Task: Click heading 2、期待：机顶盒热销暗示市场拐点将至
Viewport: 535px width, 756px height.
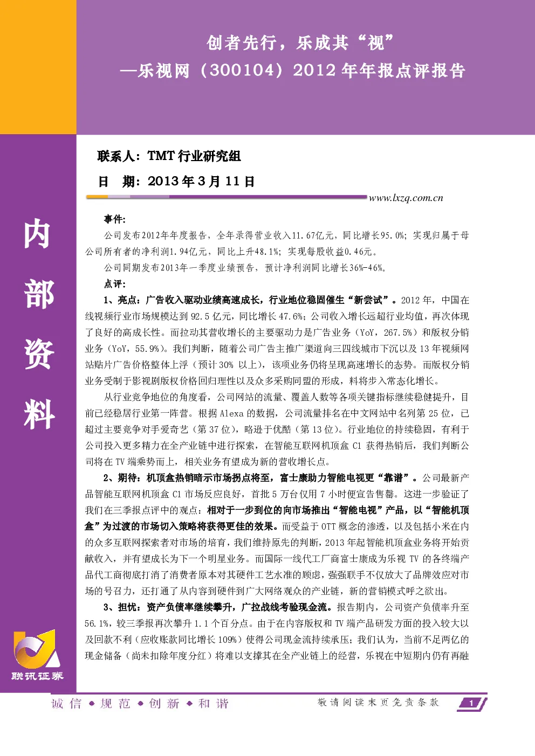Action: [189, 478]
